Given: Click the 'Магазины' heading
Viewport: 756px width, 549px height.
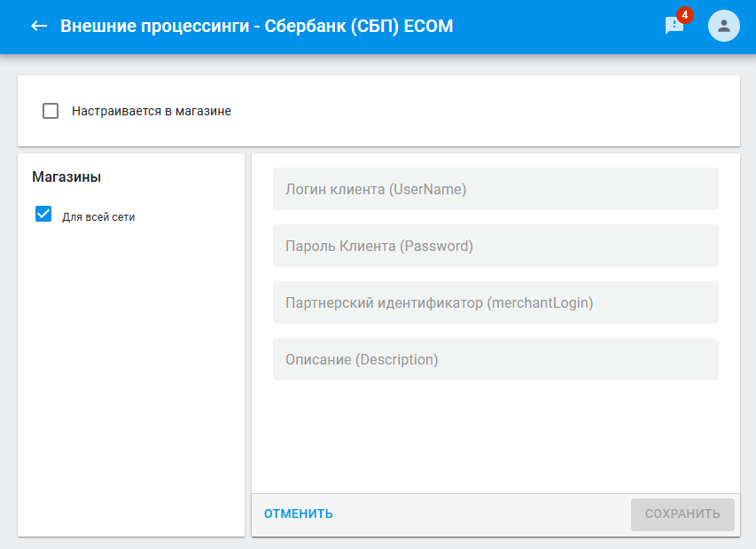Looking at the screenshot, I should (66, 177).
